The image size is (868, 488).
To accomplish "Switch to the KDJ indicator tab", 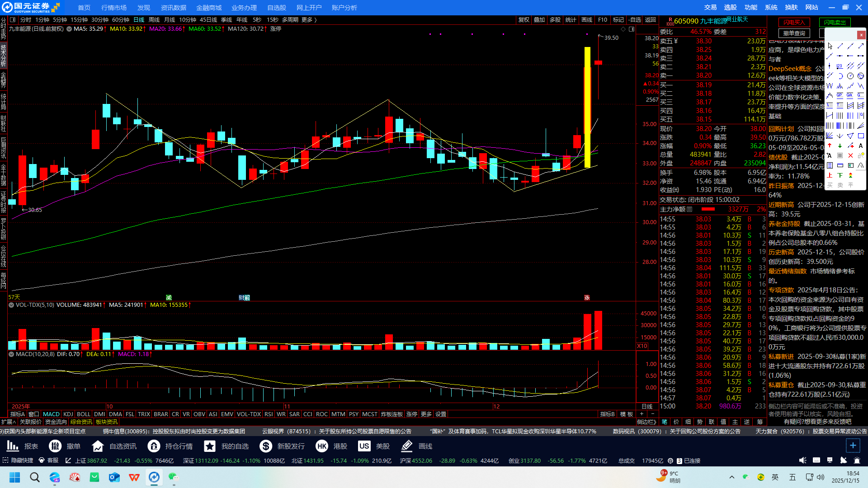I will click(68, 414).
